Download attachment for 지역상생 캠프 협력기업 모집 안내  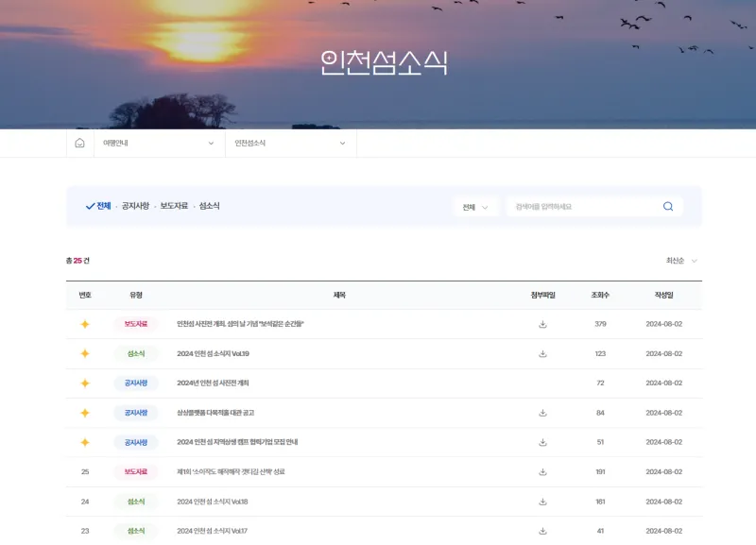542,442
